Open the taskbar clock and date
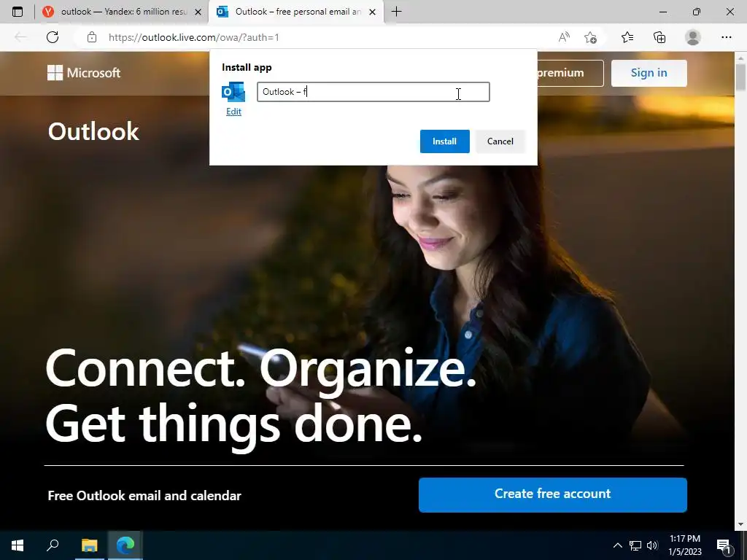This screenshot has width=747, height=560. [x=685, y=545]
